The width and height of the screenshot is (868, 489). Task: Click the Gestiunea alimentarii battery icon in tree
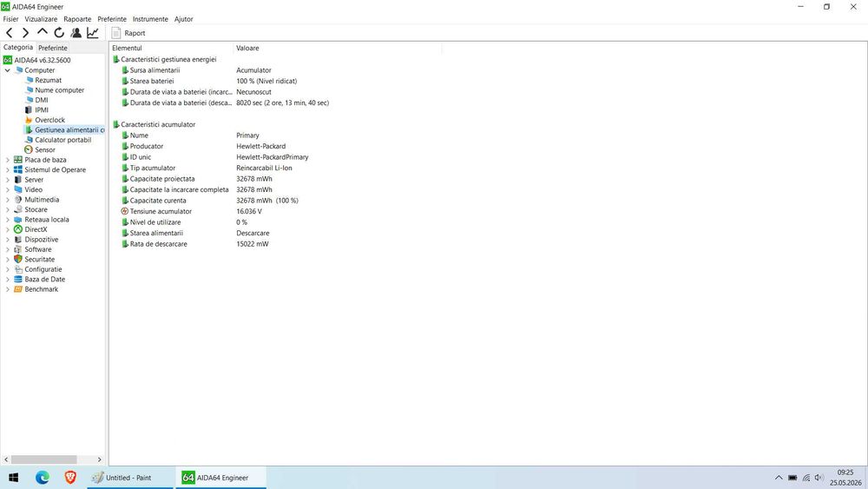pyautogui.click(x=29, y=130)
